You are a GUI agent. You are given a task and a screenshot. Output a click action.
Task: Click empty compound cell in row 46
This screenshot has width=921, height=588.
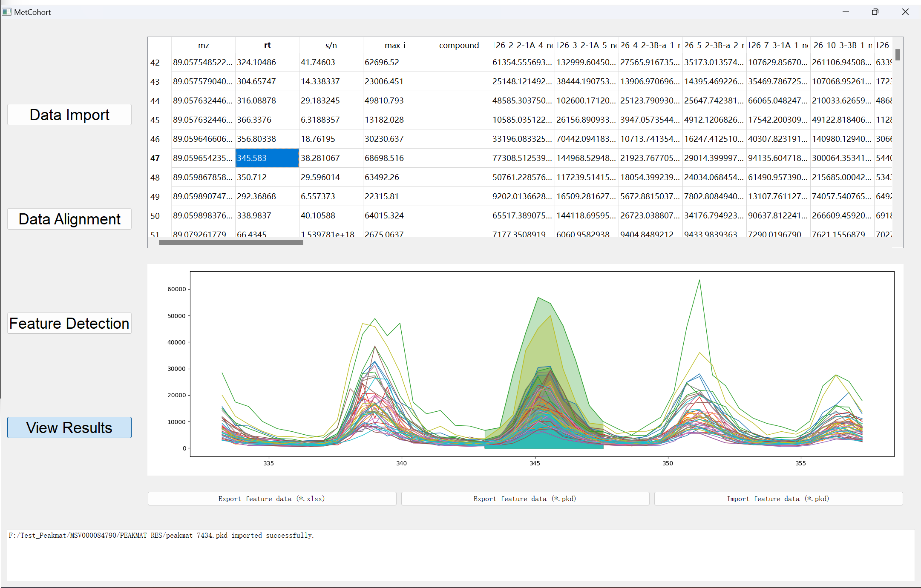[459, 139]
